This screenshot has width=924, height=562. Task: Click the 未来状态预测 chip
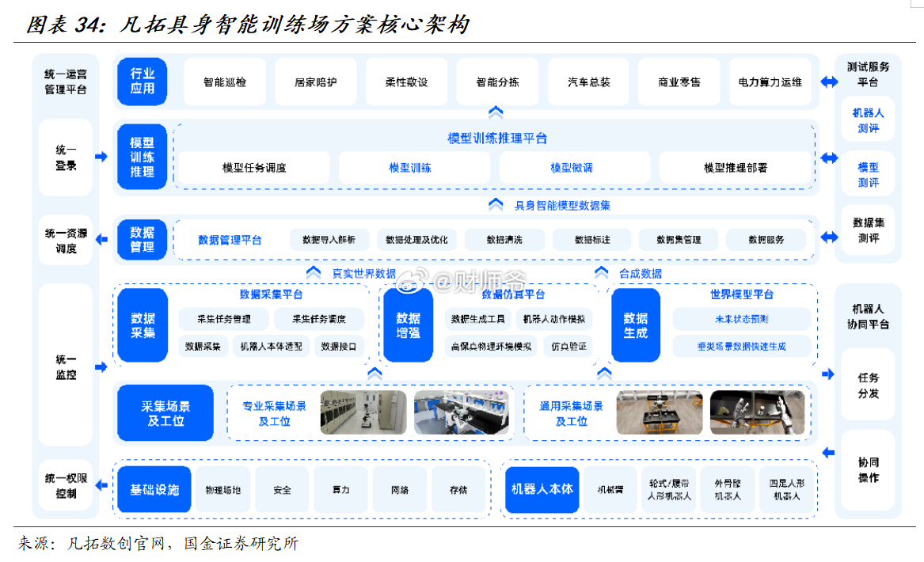tap(741, 319)
